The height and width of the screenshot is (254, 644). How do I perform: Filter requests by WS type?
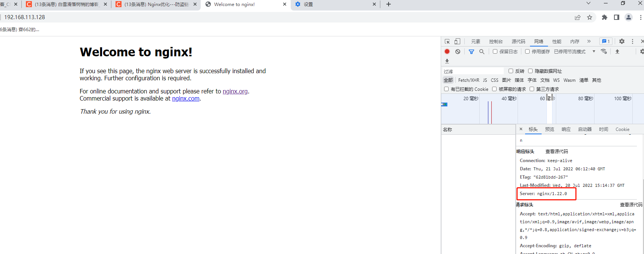click(556, 80)
